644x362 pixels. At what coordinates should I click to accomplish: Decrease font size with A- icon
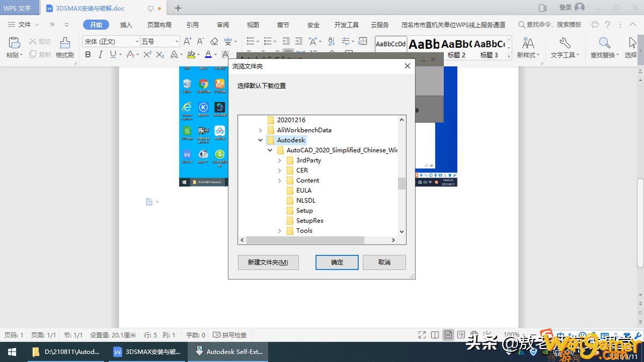[201, 41]
